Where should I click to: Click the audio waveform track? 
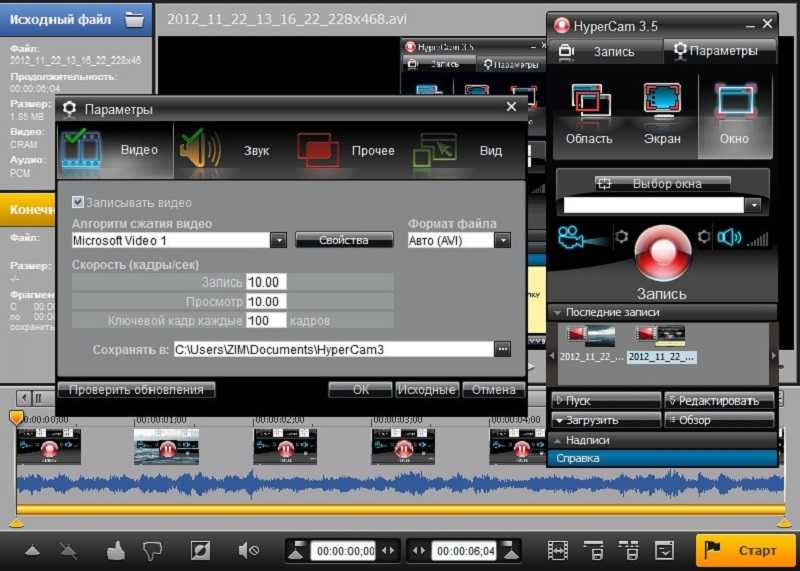click(x=401, y=483)
